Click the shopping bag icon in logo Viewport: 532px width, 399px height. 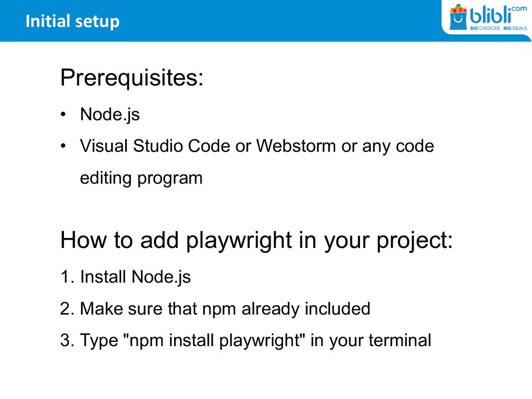458,17
